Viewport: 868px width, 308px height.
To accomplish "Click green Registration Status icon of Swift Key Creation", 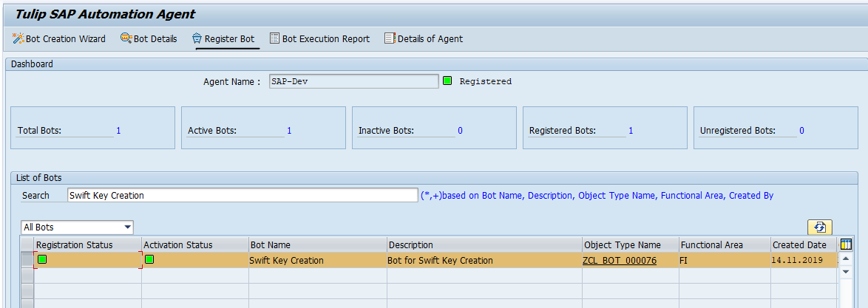I will [x=42, y=259].
